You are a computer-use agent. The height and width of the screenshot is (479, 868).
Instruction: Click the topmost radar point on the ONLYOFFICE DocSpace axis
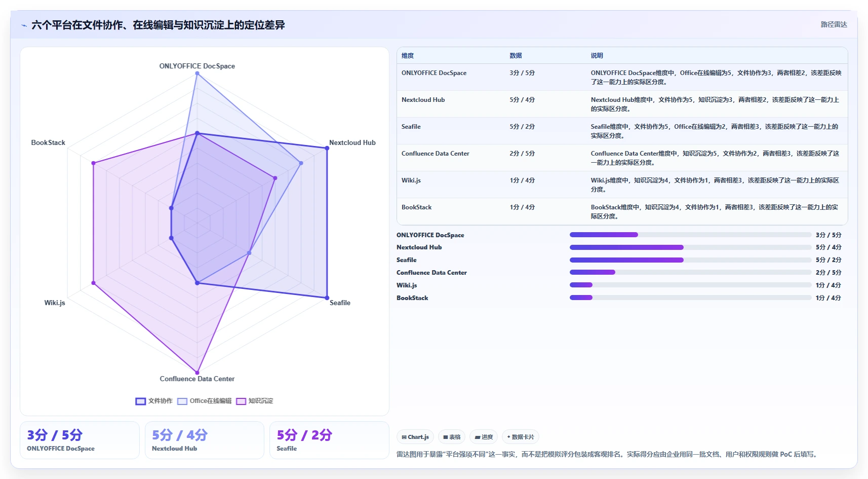(197, 73)
